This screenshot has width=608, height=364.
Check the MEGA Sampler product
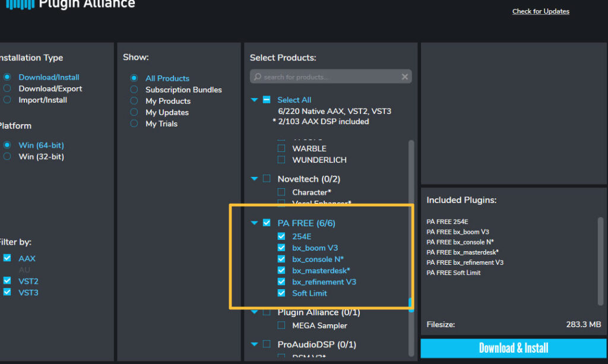click(281, 325)
